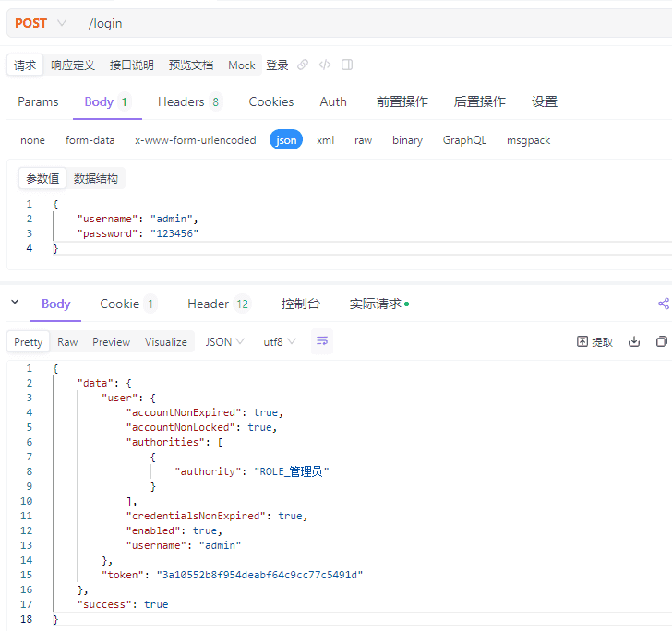Viewport: 672px width, 631px height.
Task: Open the 后置操作 tab
Action: point(480,102)
